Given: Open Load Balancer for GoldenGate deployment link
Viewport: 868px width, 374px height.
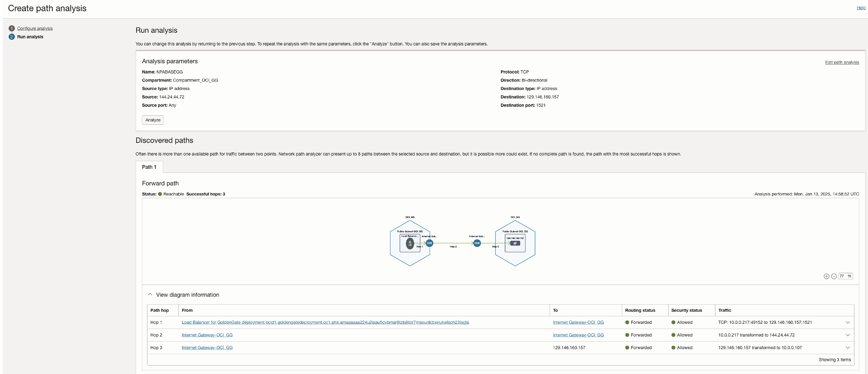Looking at the screenshot, I should coord(325,322).
